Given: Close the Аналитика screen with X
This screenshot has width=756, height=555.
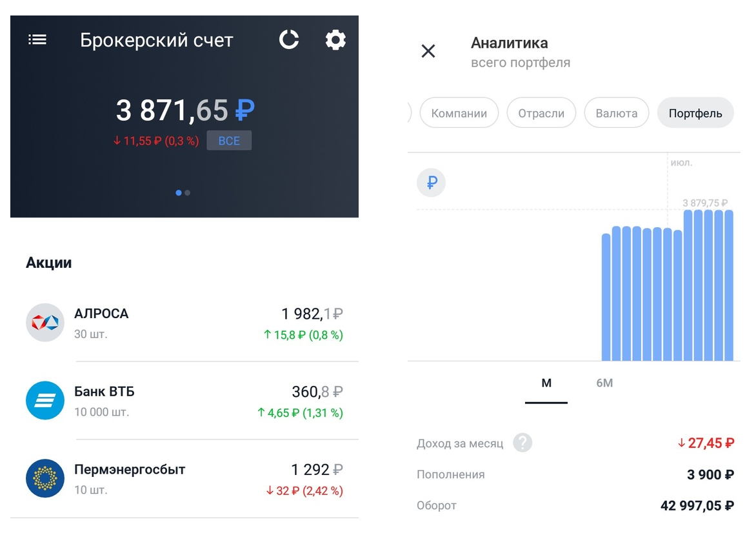Looking at the screenshot, I should pyautogui.click(x=428, y=50).
